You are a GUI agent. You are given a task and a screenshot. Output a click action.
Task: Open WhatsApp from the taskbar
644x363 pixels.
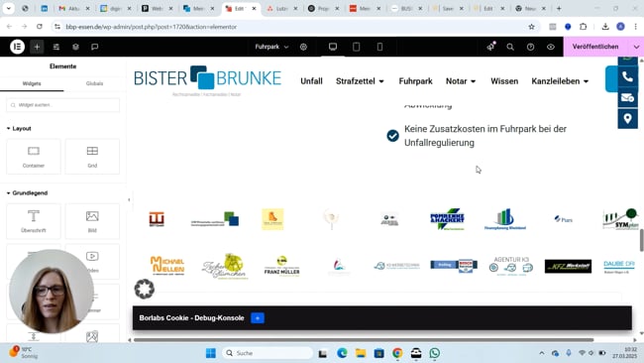[x=435, y=353]
